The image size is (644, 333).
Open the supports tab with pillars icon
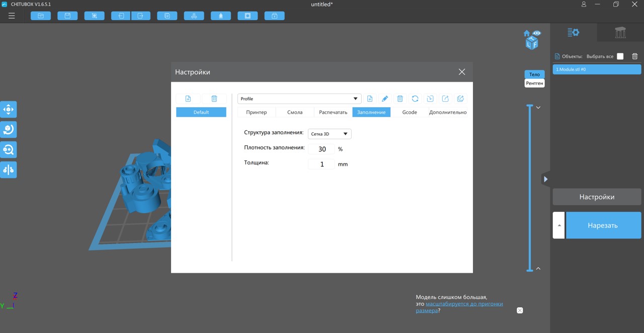tap(620, 33)
